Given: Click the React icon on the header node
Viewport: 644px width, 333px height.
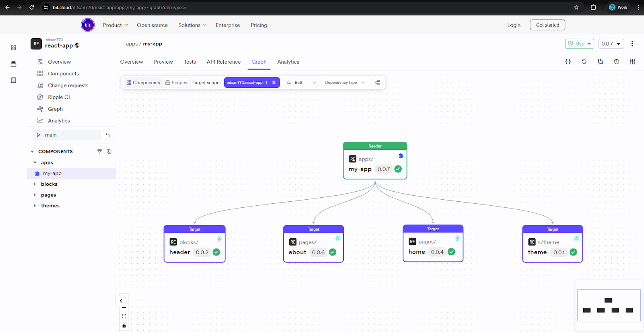Looking at the screenshot, I should (x=219, y=239).
